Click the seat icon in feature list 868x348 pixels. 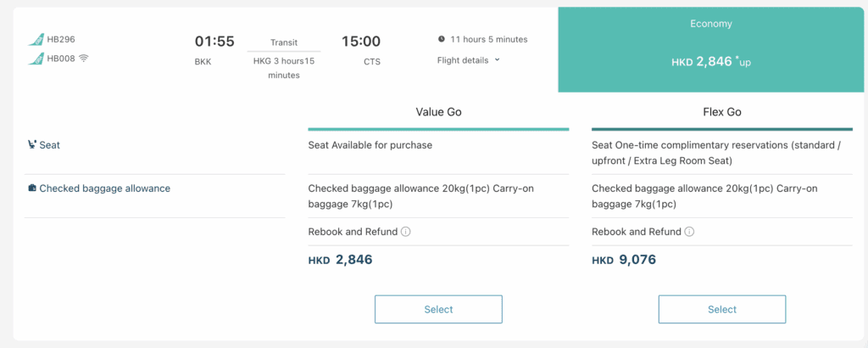tap(32, 145)
